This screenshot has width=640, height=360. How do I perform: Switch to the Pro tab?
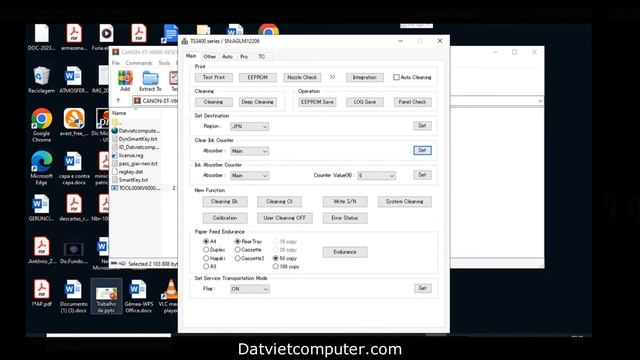point(244,57)
